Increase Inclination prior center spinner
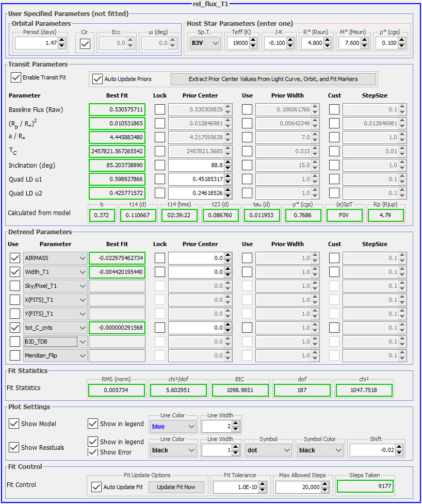The image size is (422, 504). coord(228,163)
